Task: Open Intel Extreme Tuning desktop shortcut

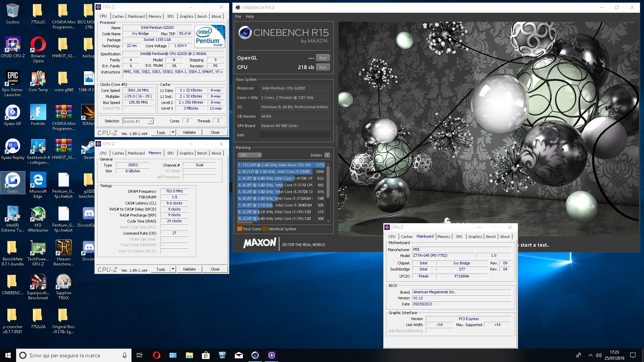Action: [x=12, y=220]
